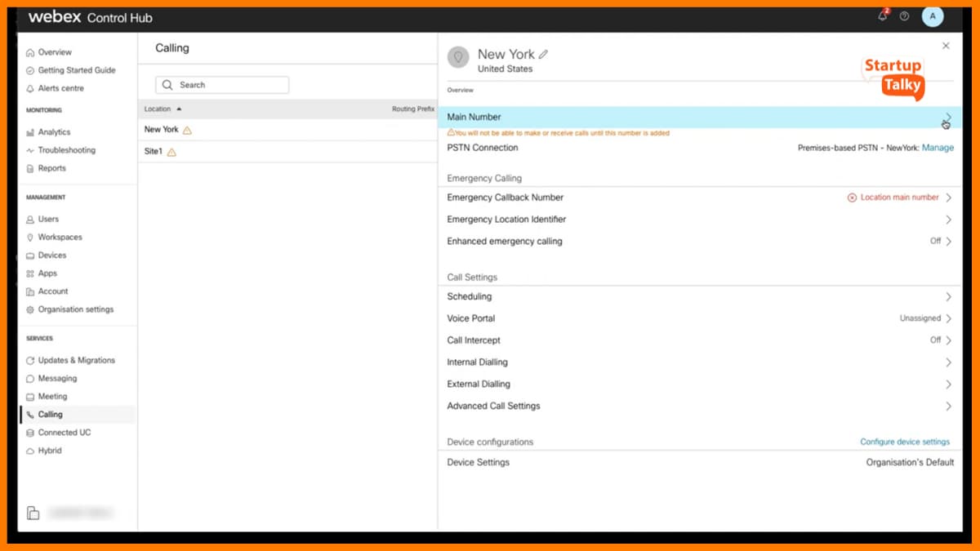This screenshot has height=551, width=980.
Task: Open the account avatar menu
Action: 933,16
